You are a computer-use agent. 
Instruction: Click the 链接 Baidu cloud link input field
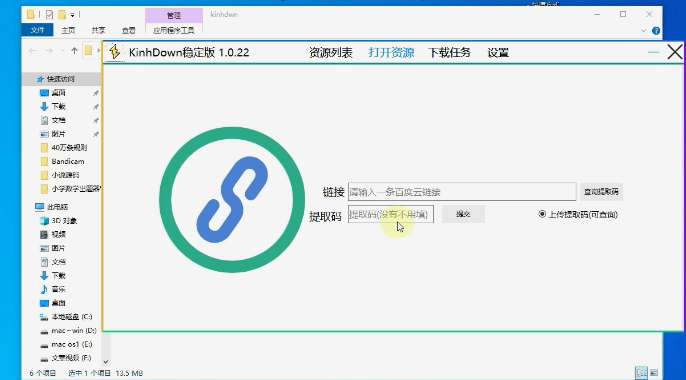coord(462,192)
